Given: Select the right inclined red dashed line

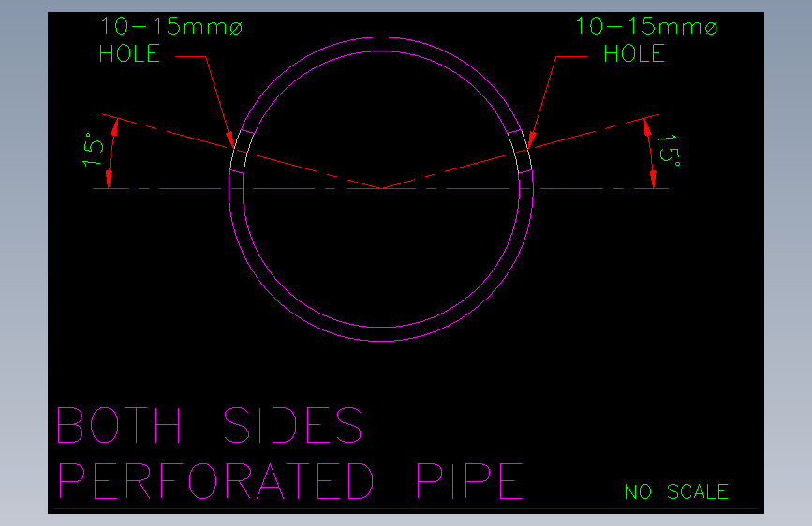Looking at the screenshot, I should (x=521, y=152).
